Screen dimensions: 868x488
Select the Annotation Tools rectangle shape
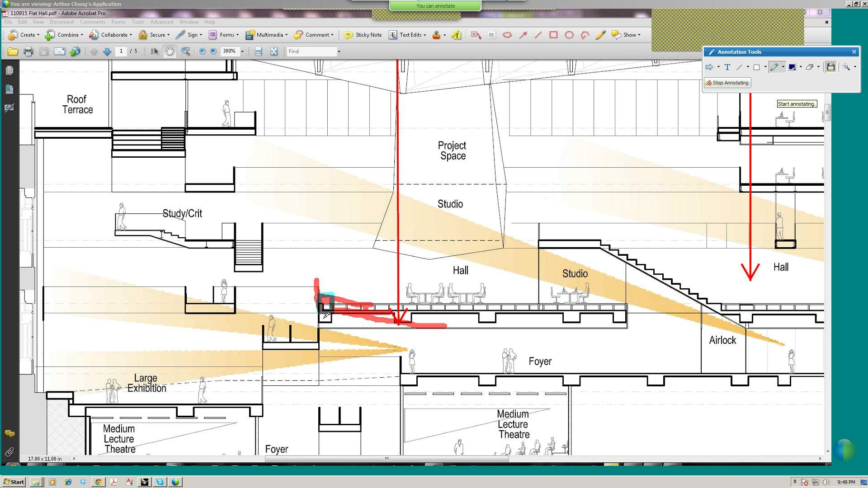pyautogui.click(x=756, y=67)
